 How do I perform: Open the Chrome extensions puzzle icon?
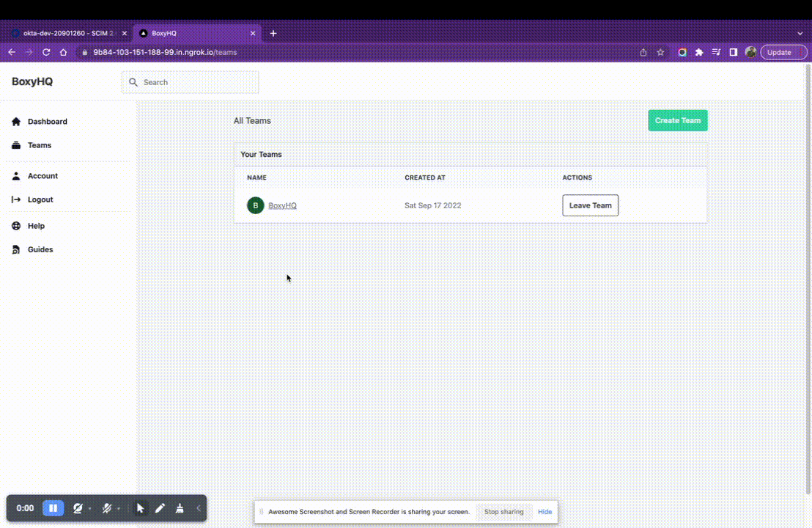pyautogui.click(x=699, y=52)
